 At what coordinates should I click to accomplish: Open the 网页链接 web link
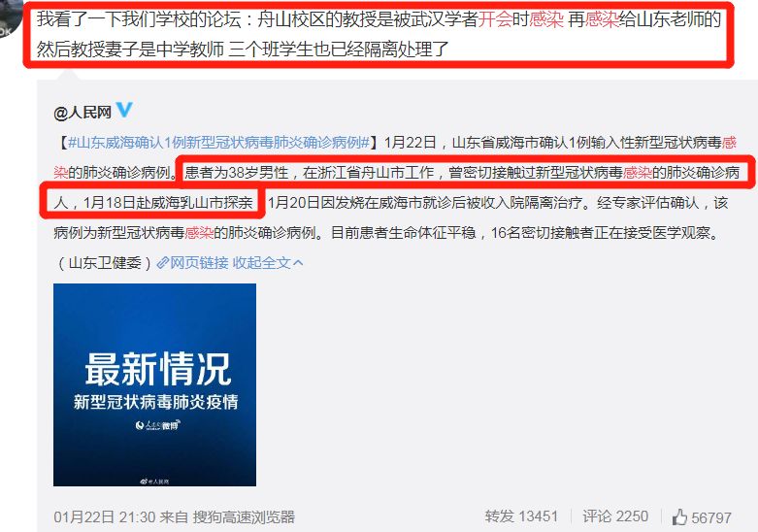point(199,263)
